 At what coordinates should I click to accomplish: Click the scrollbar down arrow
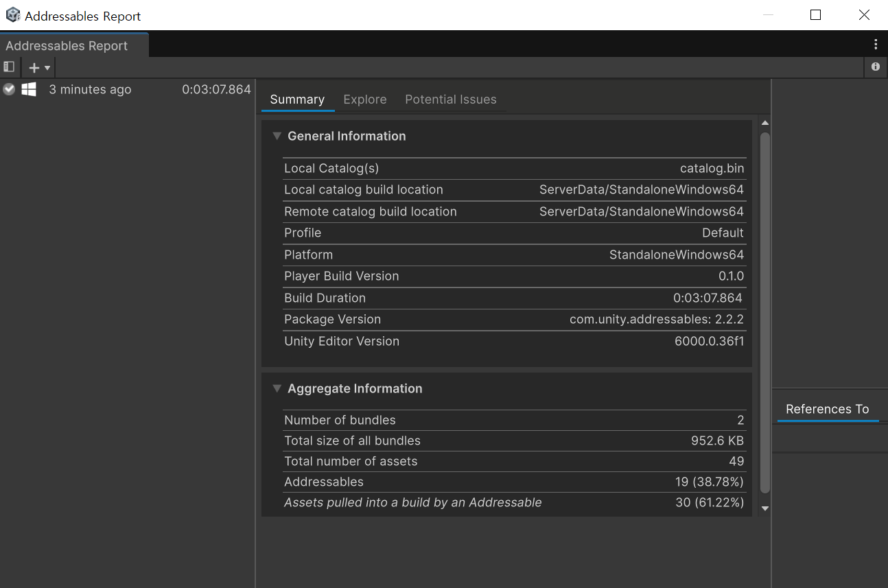(764, 508)
